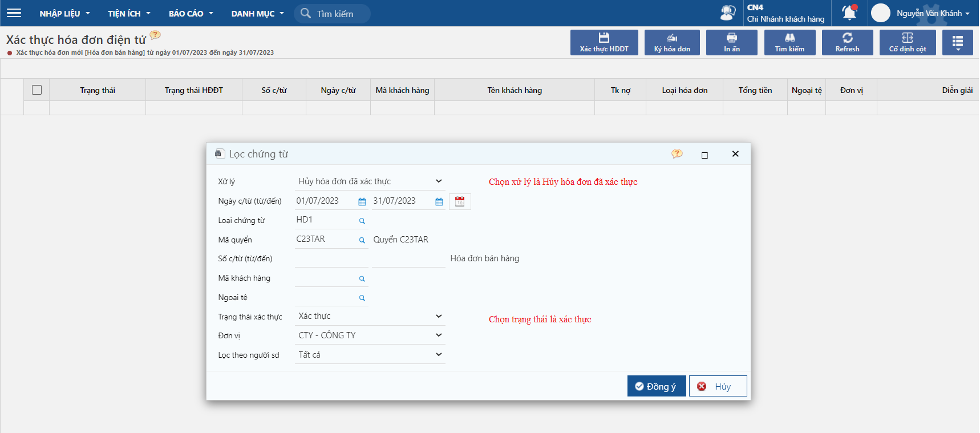Click the Xác thực HDDT toolbar button
Image resolution: width=980 pixels, height=433 pixels.
pyautogui.click(x=604, y=43)
